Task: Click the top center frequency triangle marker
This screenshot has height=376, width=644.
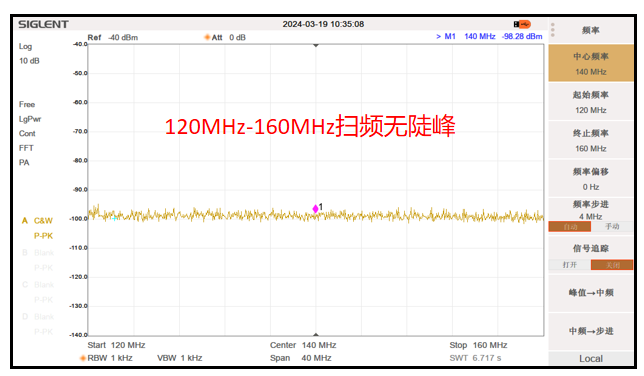Action: [x=315, y=46]
